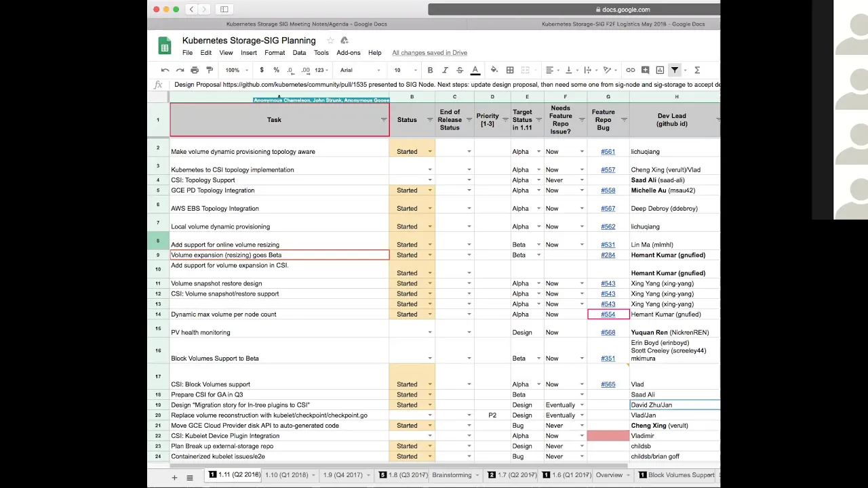Open feature repo bug link #561
This screenshot has width=868, height=488.
(608, 152)
